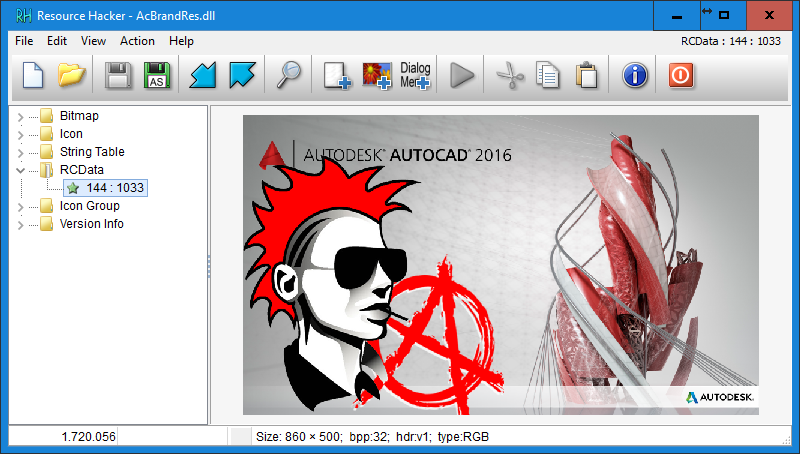Open the File menu
800x454 pixels.
24,41
